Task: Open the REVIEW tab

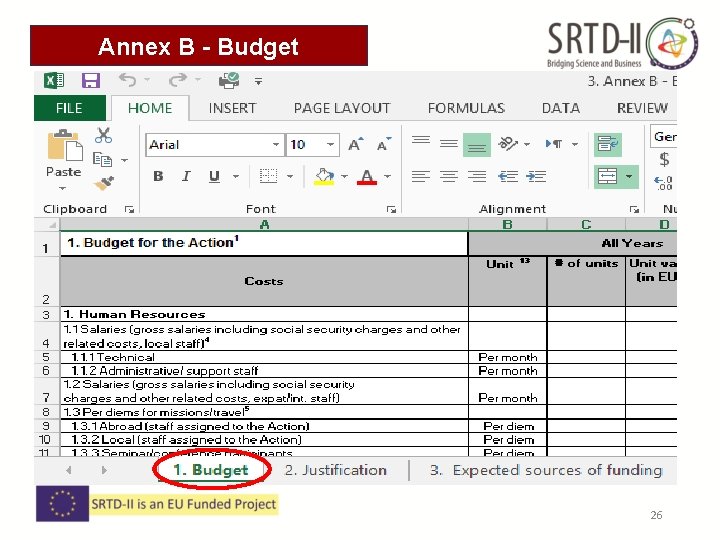Action: (x=642, y=108)
